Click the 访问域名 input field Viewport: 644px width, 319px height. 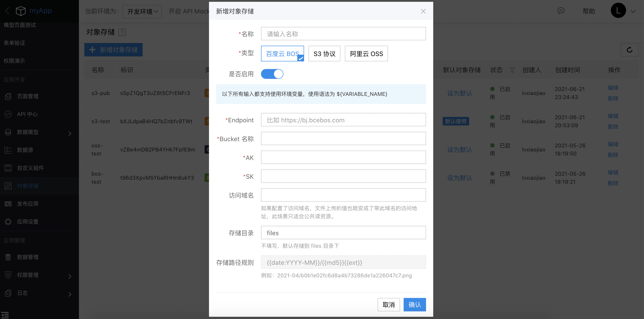[x=343, y=195]
